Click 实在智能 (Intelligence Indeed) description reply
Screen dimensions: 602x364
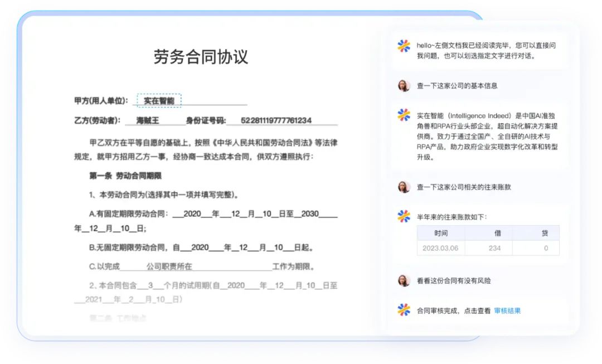click(487, 137)
